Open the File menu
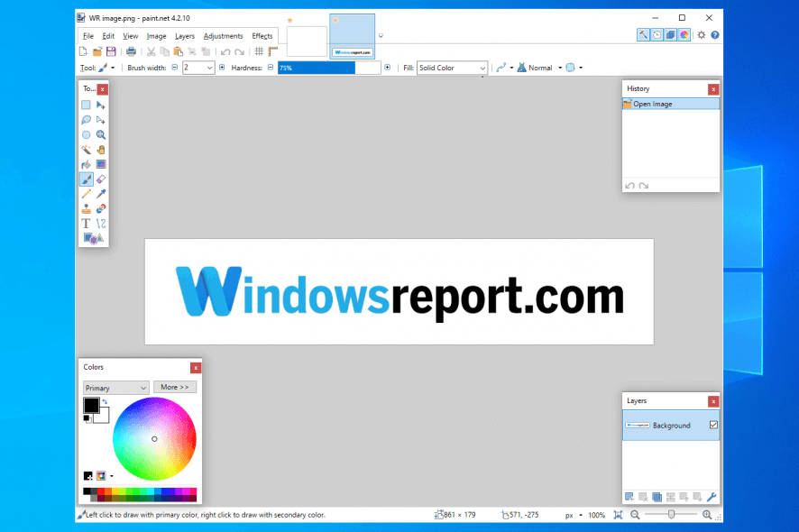799x532 pixels. click(88, 36)
